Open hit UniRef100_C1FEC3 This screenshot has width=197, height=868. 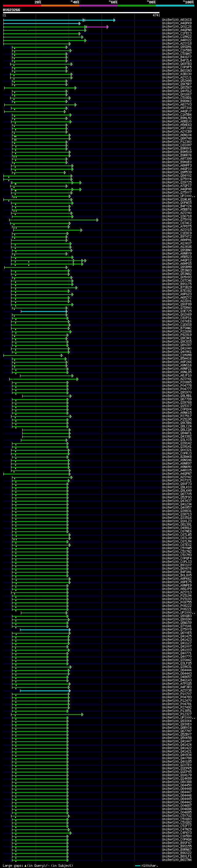[x=177, y=33]
